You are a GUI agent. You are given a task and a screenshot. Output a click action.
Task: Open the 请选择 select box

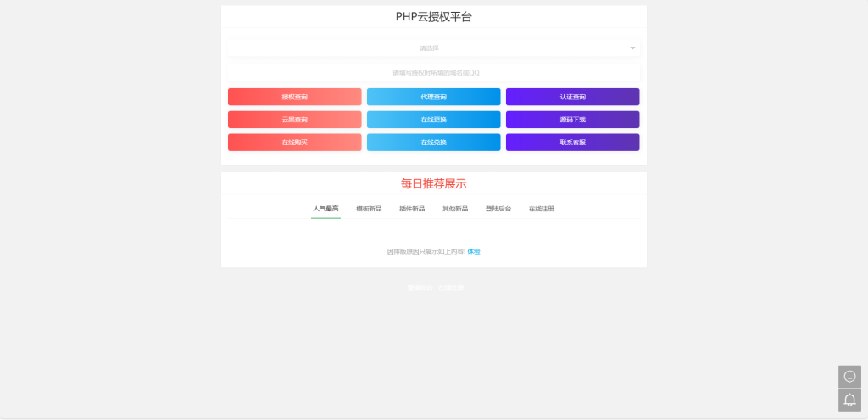433,48
